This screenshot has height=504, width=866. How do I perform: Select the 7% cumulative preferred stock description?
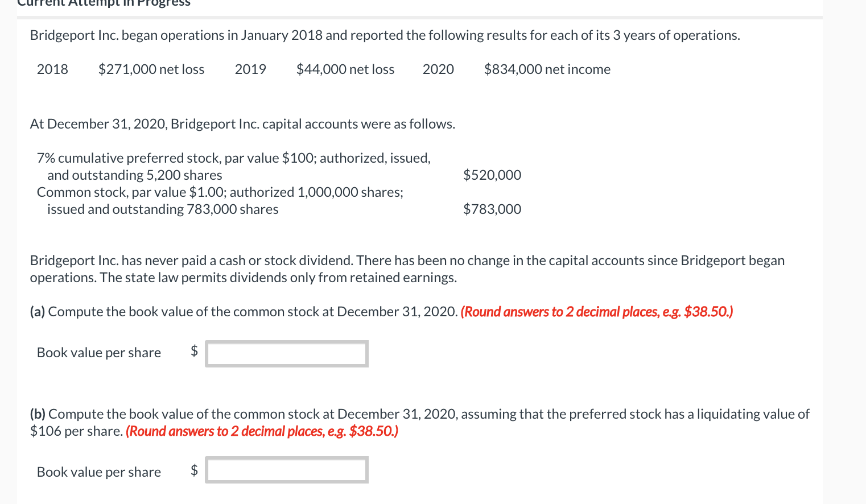coord(233,158)
